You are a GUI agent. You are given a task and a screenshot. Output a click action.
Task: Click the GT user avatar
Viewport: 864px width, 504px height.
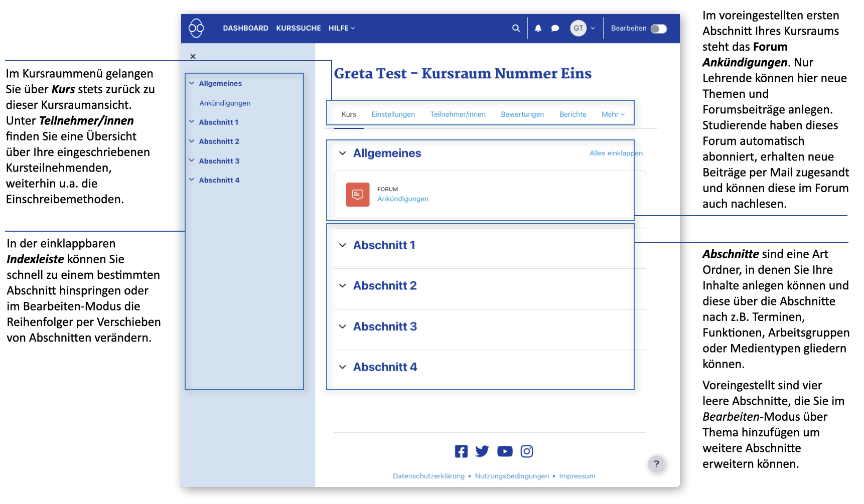[579, 28]
